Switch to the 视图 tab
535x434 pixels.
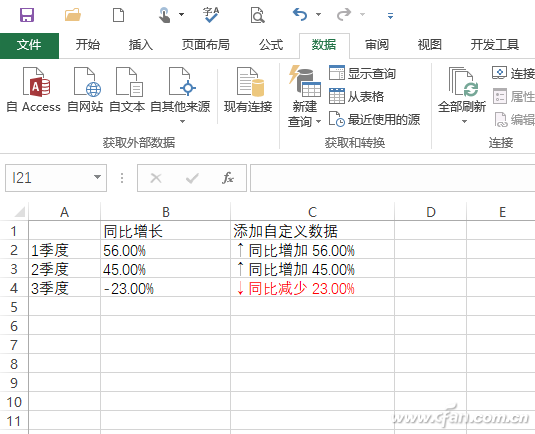pos(430,45)
